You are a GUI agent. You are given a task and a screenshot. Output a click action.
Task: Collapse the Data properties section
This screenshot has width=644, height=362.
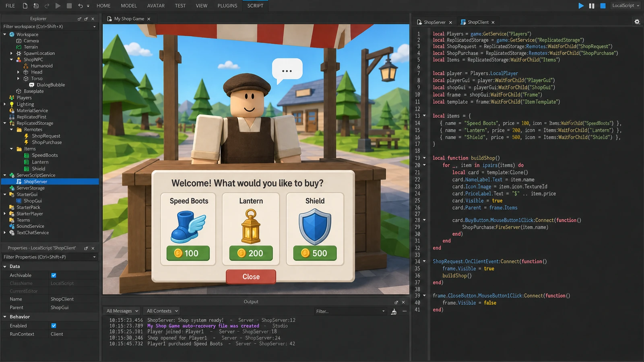(x=5, y=266)
